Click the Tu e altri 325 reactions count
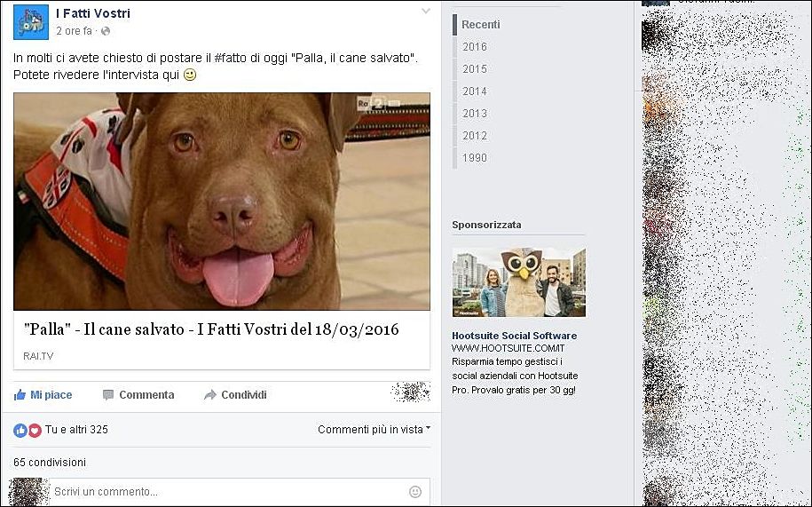 (x=76, y=431)
